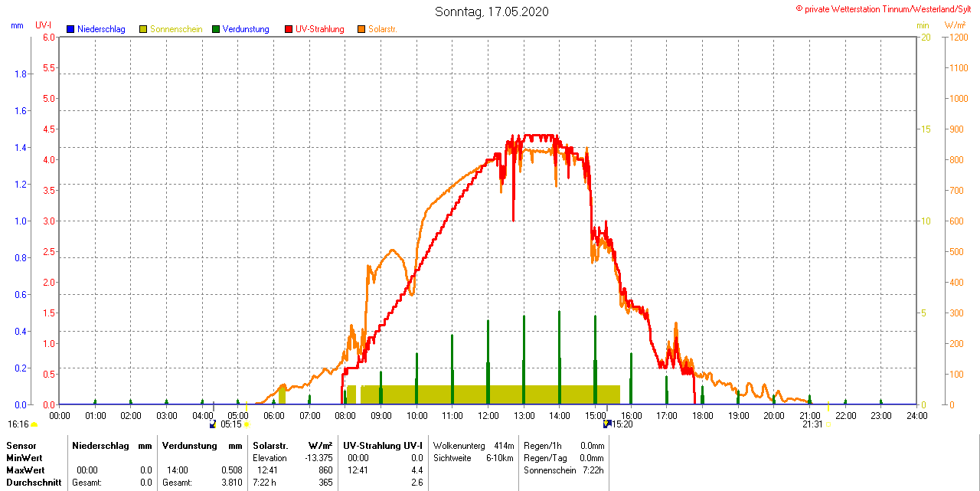Click the 15:20 moon time marker
This screenshot has width=980, height=491.
622,424
